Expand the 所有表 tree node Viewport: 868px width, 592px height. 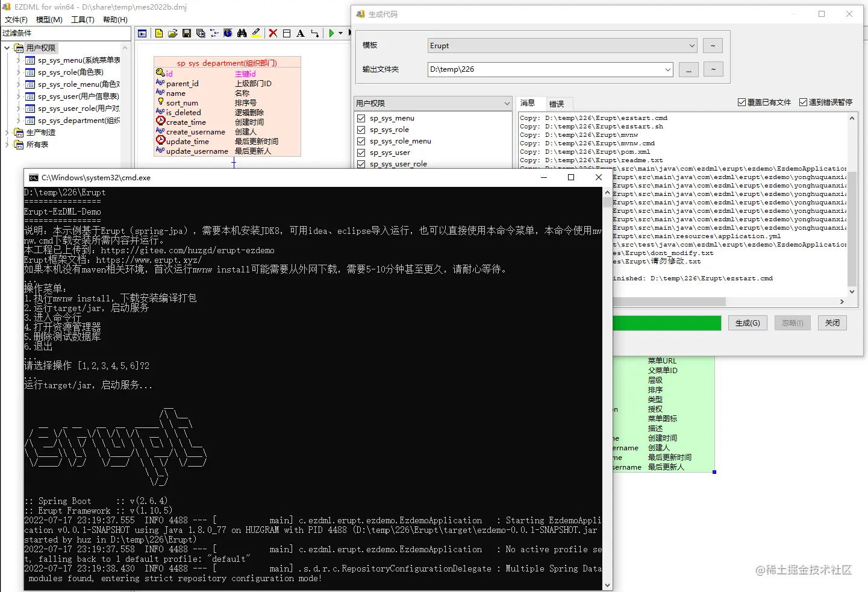tap(7, 145)
